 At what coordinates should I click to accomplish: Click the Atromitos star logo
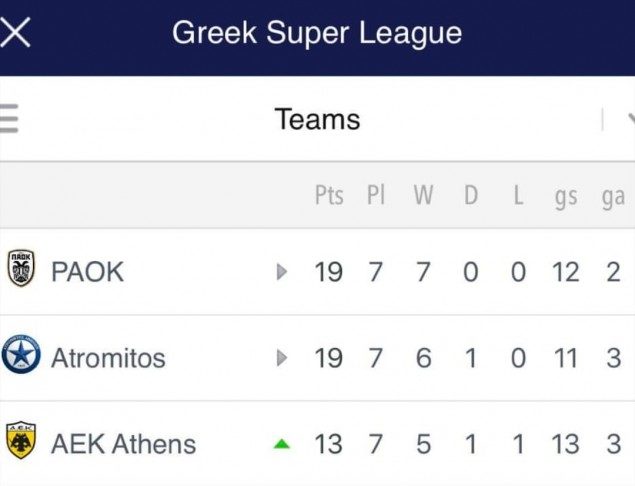pyautogui.click(x=20, y=356)
